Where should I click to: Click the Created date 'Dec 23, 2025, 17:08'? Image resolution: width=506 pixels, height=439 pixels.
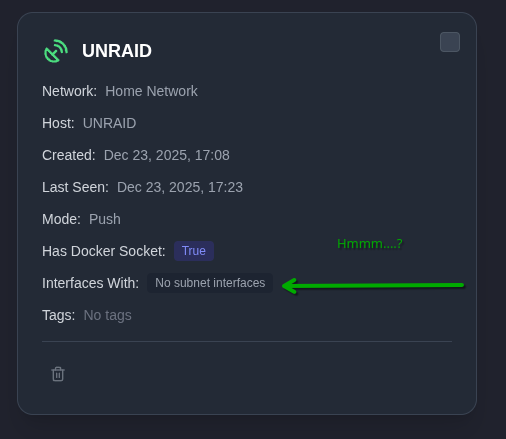pos(167,155)
